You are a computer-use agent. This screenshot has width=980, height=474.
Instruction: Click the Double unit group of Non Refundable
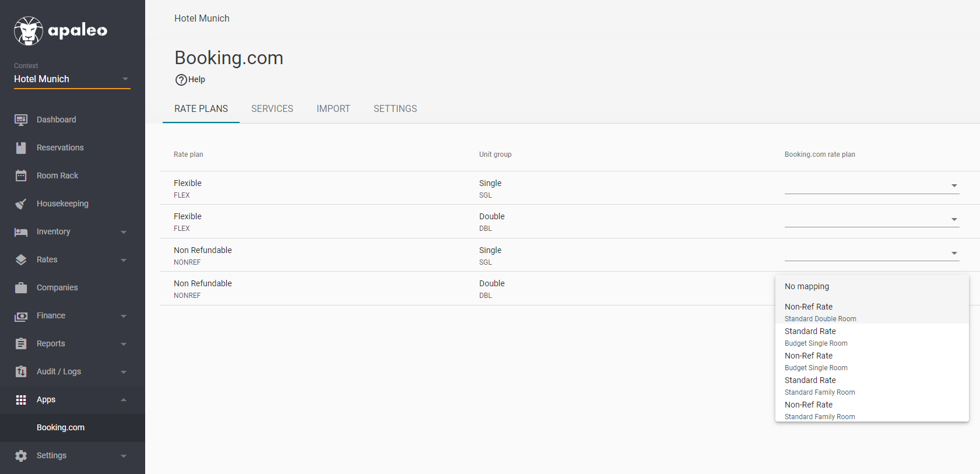[492, 283]
